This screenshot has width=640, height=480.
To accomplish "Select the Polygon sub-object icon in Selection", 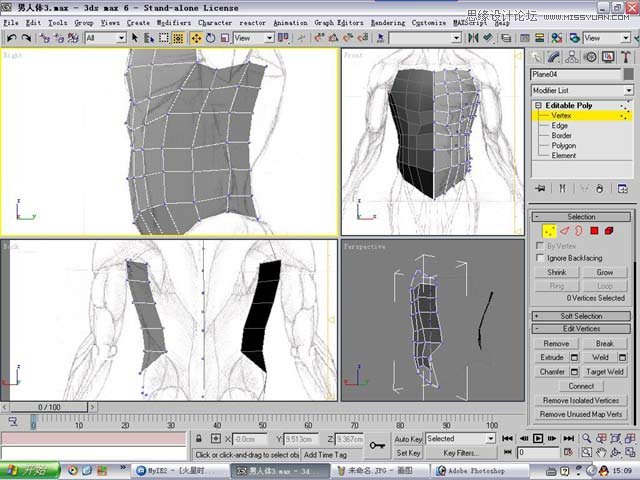I will (593, 231).
